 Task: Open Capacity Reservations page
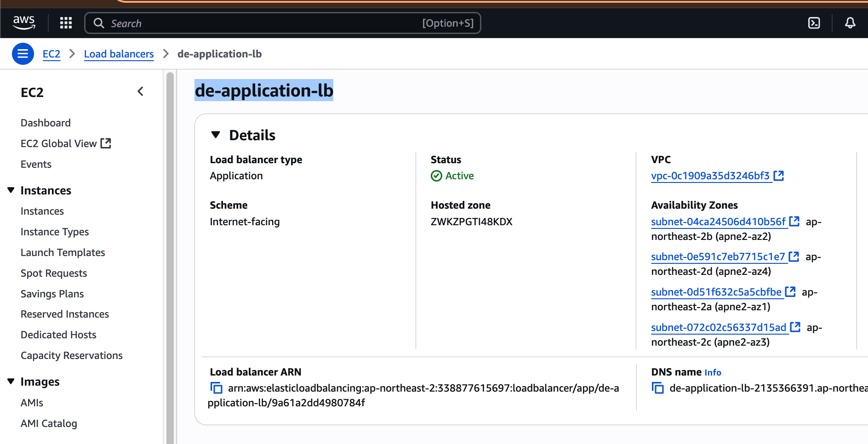pyautogui.click(x=72, y=355)
